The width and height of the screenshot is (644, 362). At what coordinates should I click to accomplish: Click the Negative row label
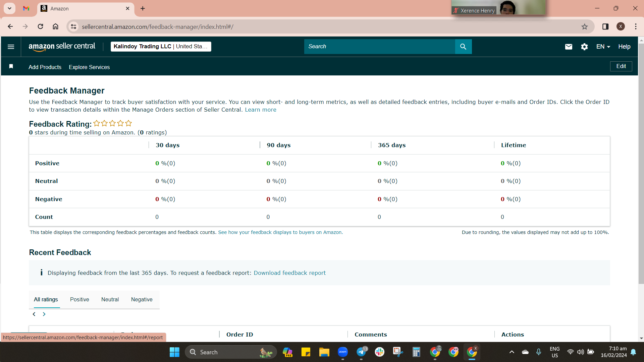(x=49, y=199)
